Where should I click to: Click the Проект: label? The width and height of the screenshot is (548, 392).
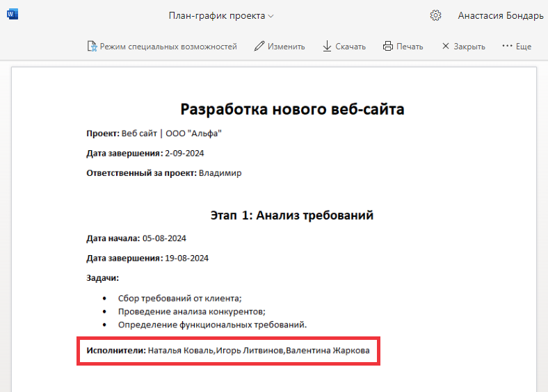pyautogui.click(x=103, y=133)
